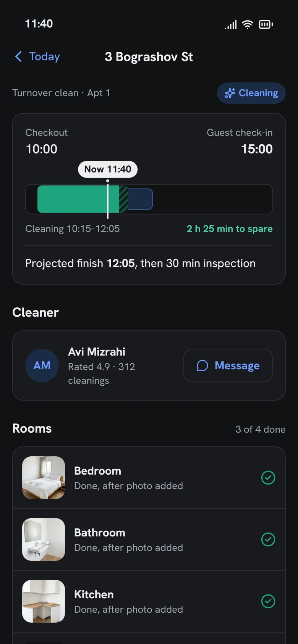Open the Kitchen after photo thumbnail

click(x=44, y=601)
